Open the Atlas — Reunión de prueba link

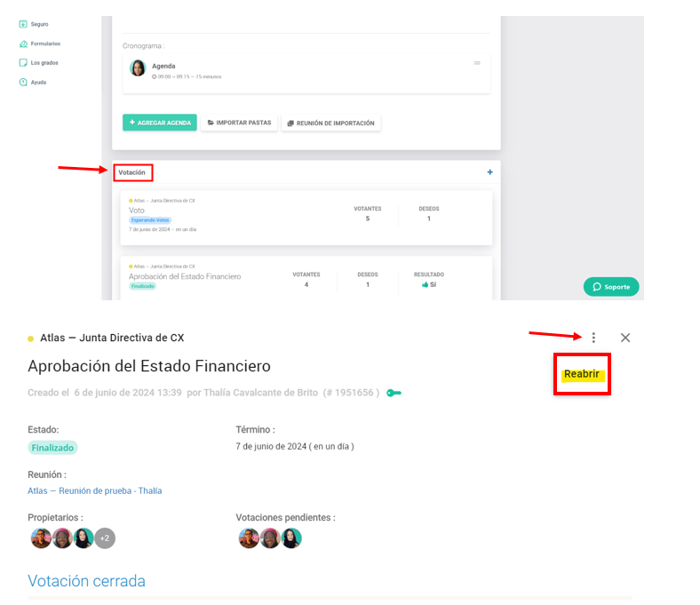pos(94,490)
